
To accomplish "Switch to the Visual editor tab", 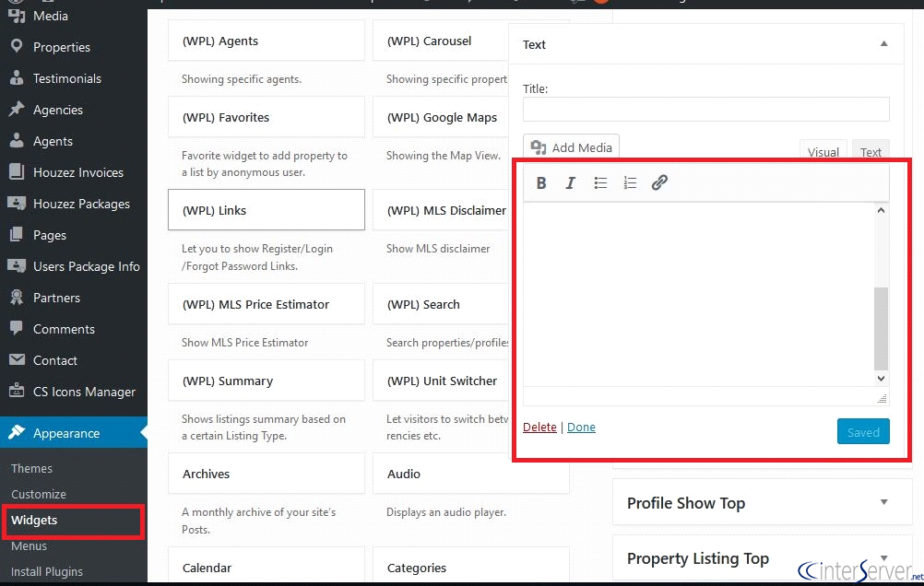I will click(x=823, y=151).
